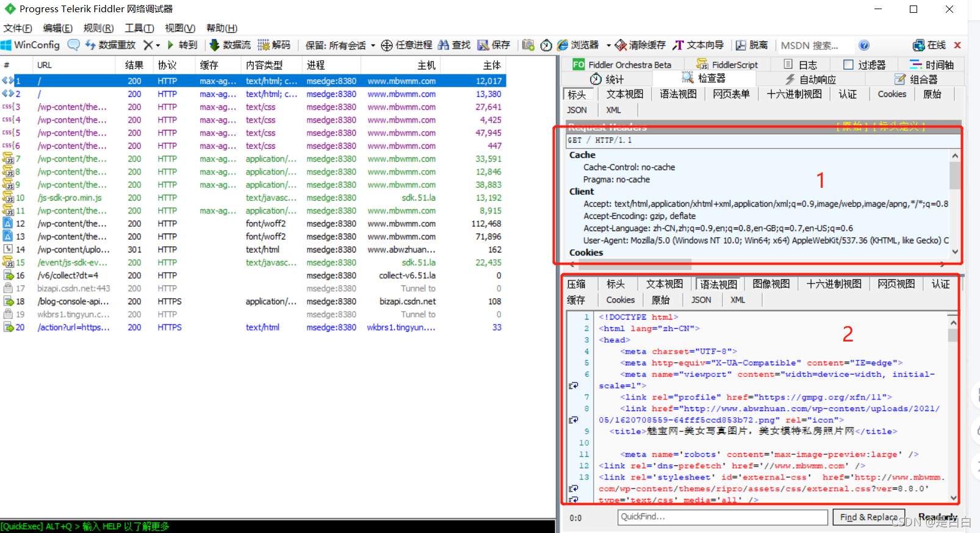This screenshot has width=980, height=533.
Task: Replay selected sessions with 数据重放
Action: tap(110, 45)
